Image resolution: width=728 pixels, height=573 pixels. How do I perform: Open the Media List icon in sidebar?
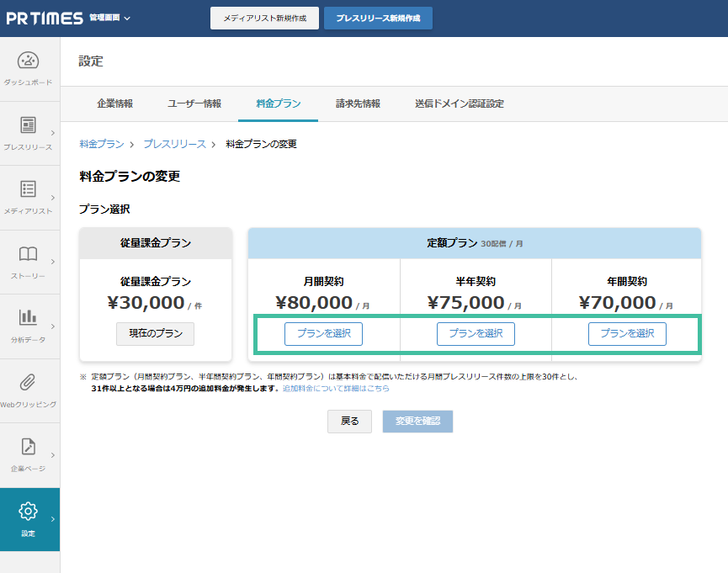click(28, 189)
